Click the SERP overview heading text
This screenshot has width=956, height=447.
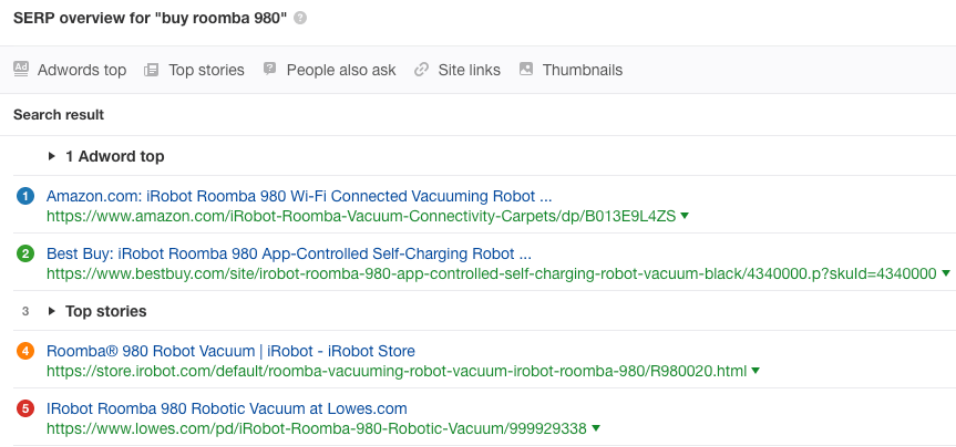tap(150, 18)
